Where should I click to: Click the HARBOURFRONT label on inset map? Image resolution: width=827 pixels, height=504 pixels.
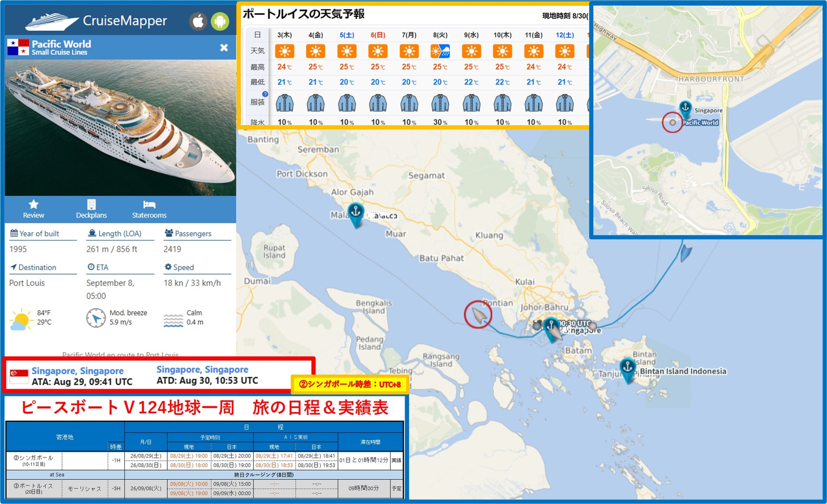pyautogui.click(x=711, y=79)
